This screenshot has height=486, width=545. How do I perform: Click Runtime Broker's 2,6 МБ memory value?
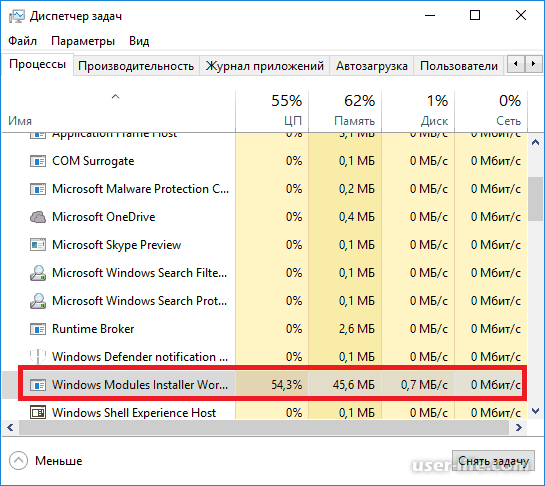pos(357,329)
